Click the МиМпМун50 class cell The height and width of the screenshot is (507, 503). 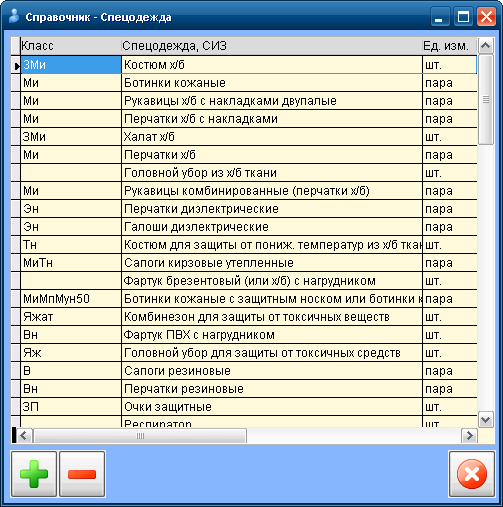pyautogui.click(x=71, y=299)
